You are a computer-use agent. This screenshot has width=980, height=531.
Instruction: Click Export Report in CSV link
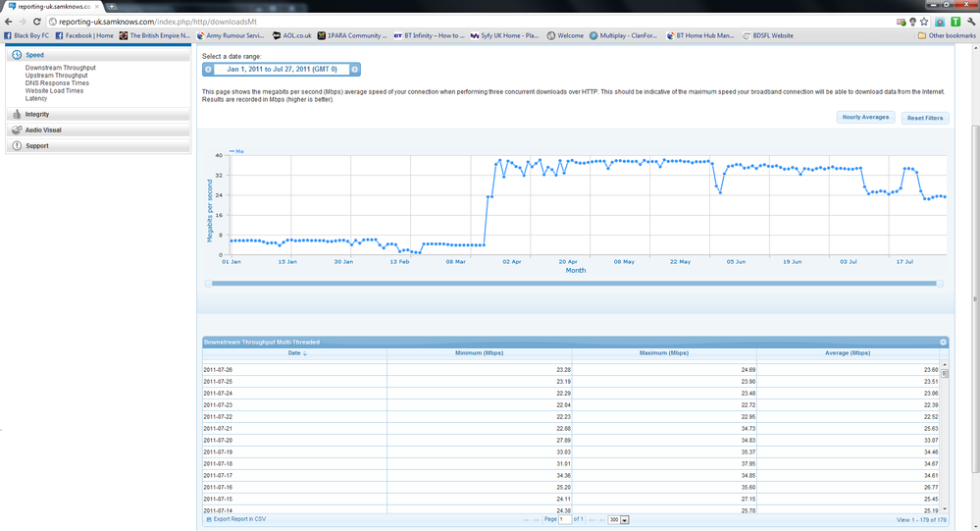pos(239,518)
